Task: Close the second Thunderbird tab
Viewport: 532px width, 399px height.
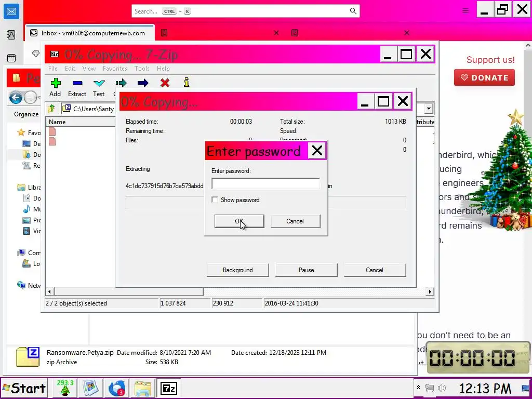Action: (x=276, y=33)
